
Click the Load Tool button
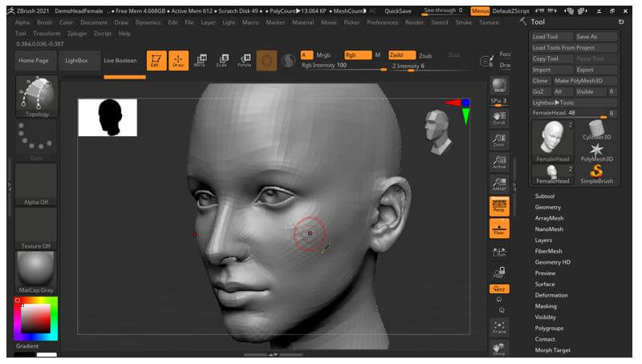tap(552, 36)
